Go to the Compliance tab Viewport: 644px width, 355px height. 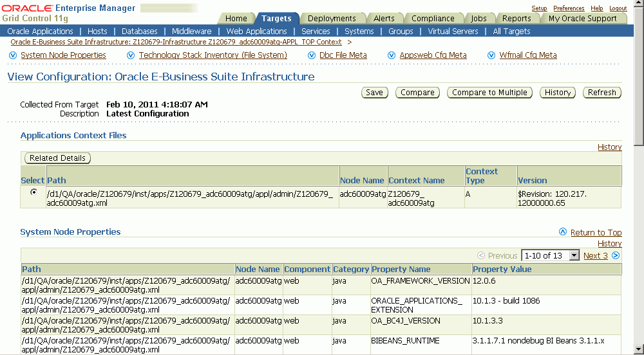click(433, 19)
